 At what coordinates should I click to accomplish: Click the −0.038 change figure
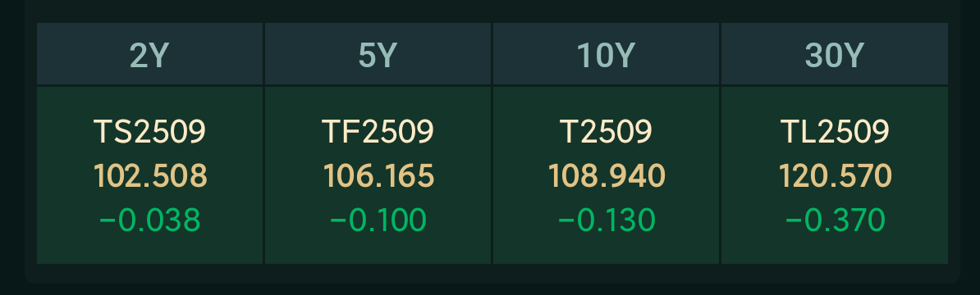[x=149, y=220]
